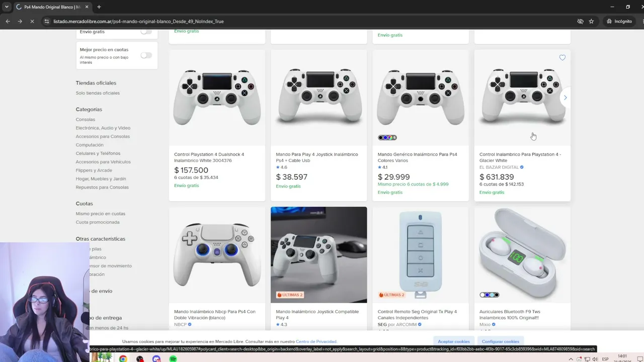Close the Ps4 Mando Original Blanco tab
Screen dimensions: 644x362
coord(87,7)
